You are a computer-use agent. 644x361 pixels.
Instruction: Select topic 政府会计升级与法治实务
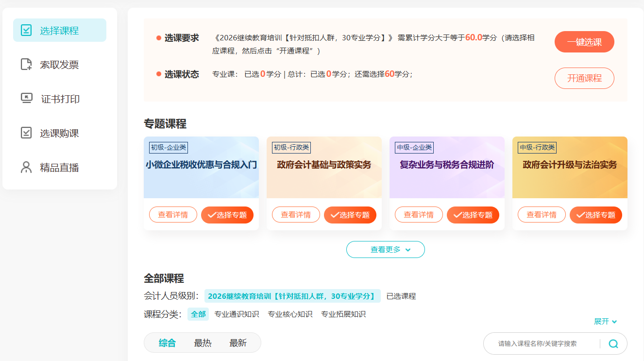pyautogui.click(x=596, y=215)
